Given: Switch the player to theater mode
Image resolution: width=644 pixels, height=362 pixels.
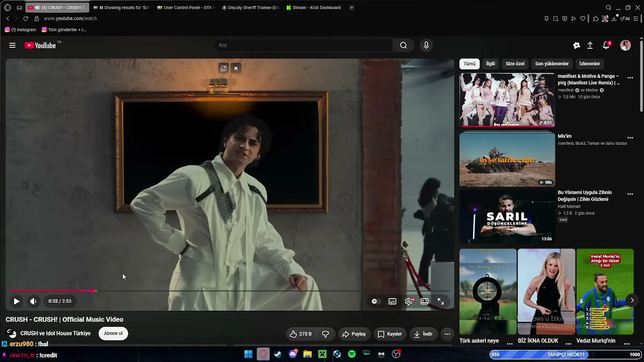Looking at the screenshot, I should coord(425,301).
